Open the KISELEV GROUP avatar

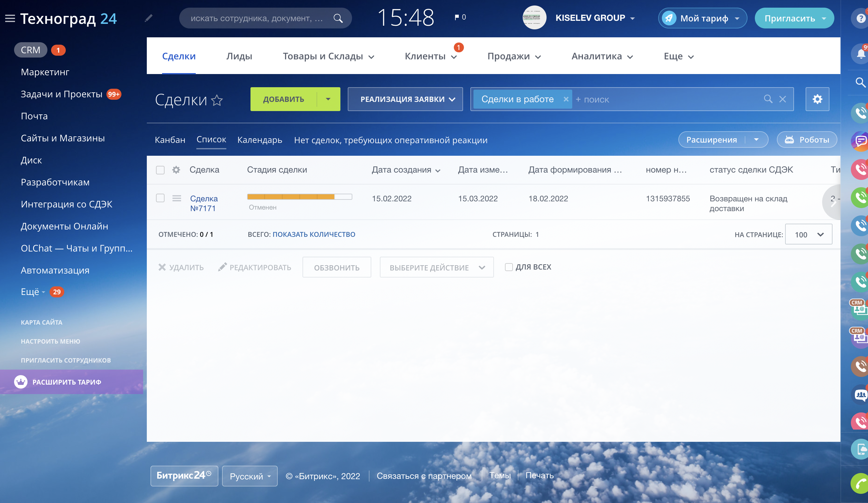coord(534,17)
